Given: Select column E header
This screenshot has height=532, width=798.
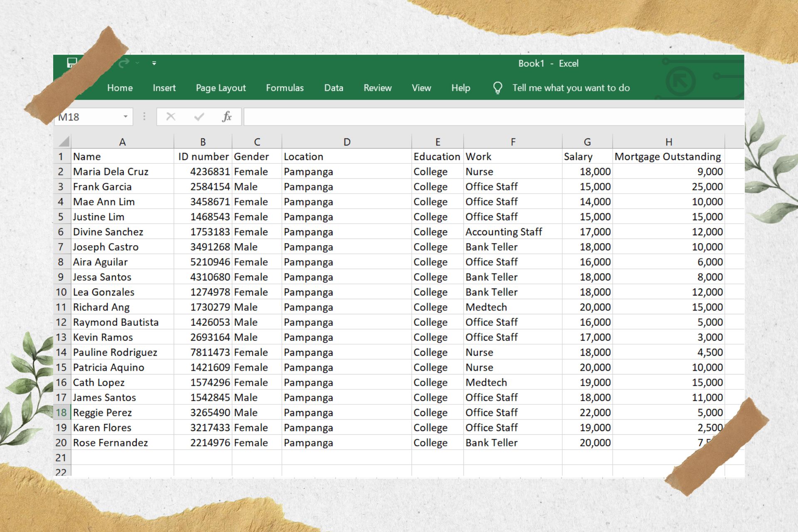Looking at the screenshot, I should coord(438,142).
